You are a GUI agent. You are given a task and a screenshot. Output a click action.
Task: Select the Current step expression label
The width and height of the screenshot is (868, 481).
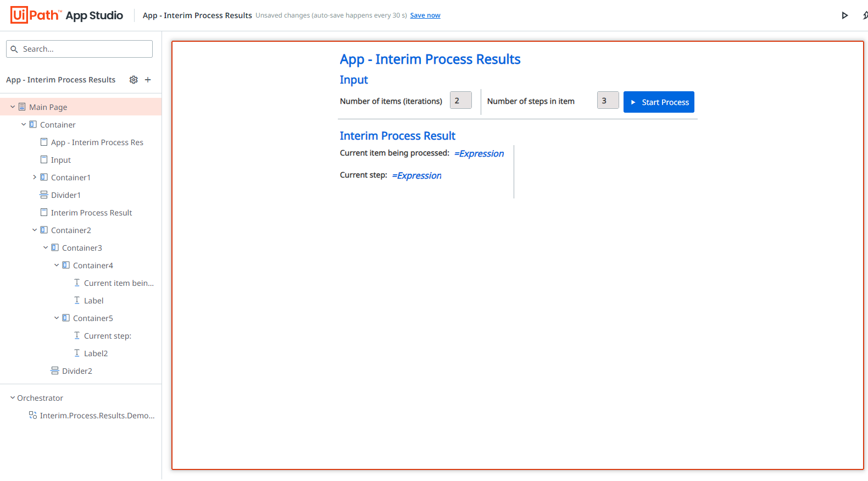coord(416,175)
